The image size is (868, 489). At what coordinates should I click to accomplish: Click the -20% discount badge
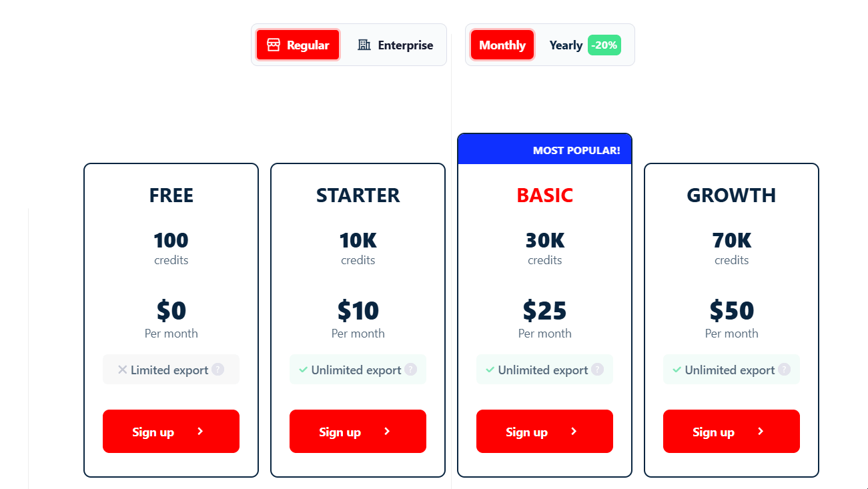coord(604,45)
